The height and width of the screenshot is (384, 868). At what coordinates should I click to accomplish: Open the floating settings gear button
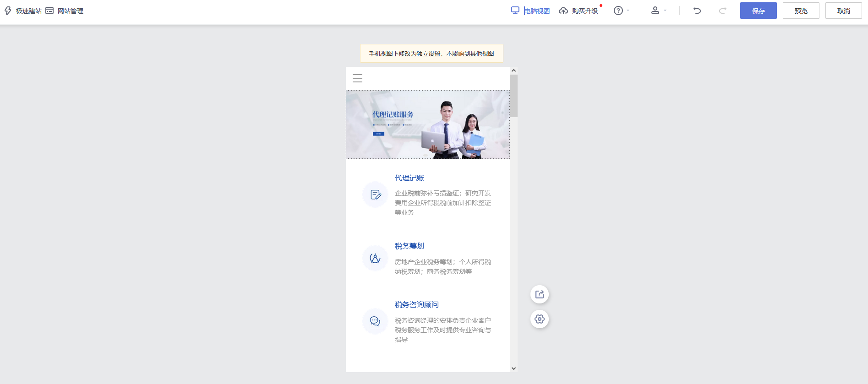(x=540, y=319)
